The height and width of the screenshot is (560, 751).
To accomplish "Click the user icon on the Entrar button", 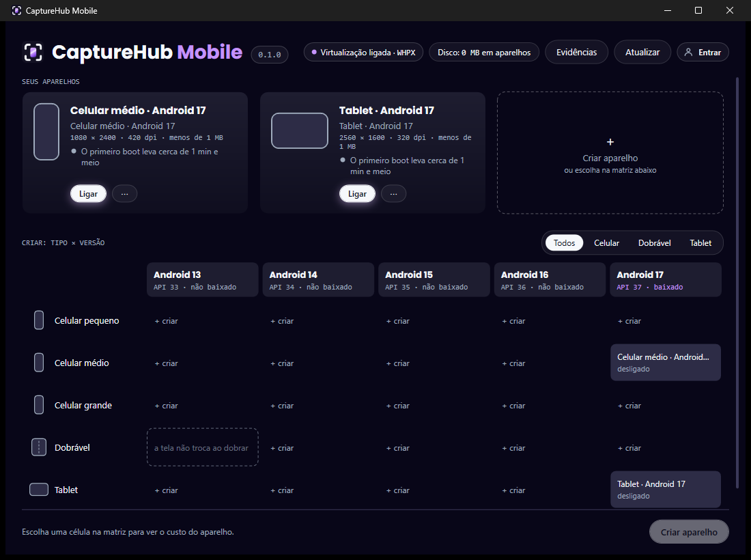I will [688, 52].
